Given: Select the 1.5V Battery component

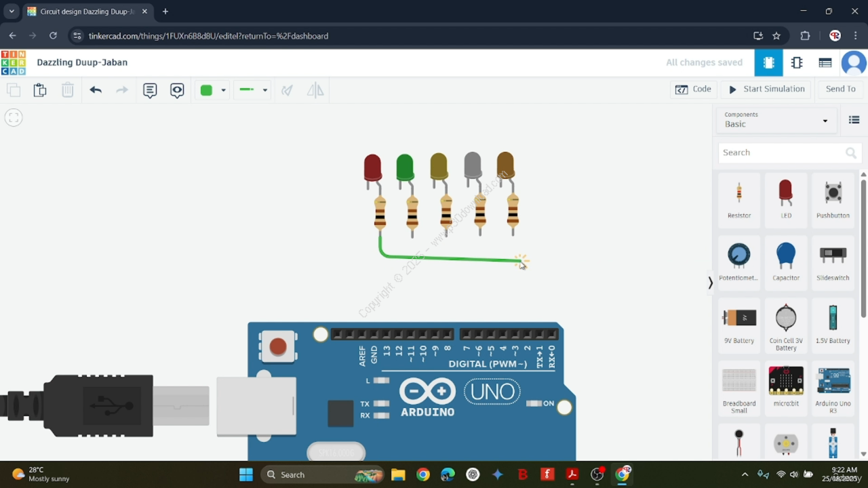Looking at the screenshot, I should (833, 325).
